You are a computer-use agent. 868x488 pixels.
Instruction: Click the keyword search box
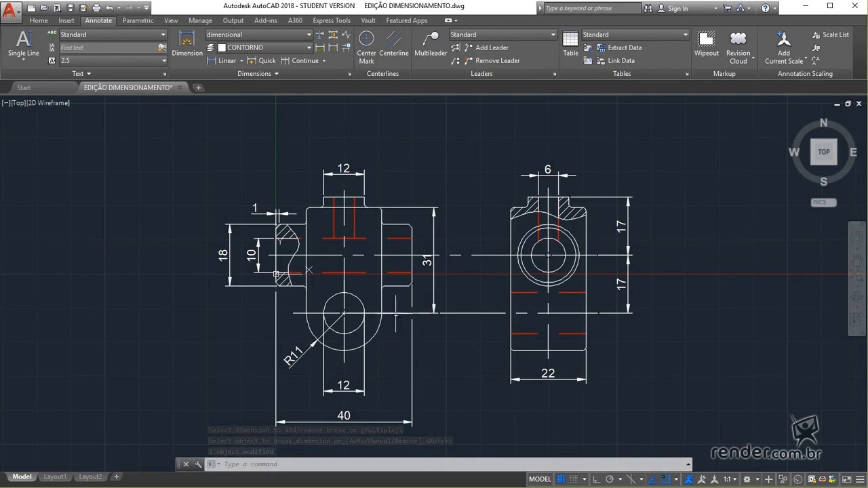coord(591,8)
